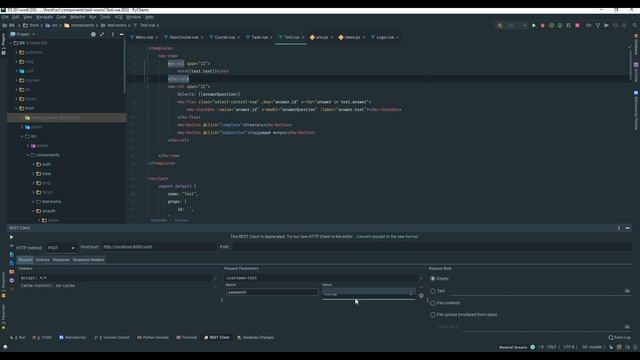Click the gear icon next to the Value field

421,296
